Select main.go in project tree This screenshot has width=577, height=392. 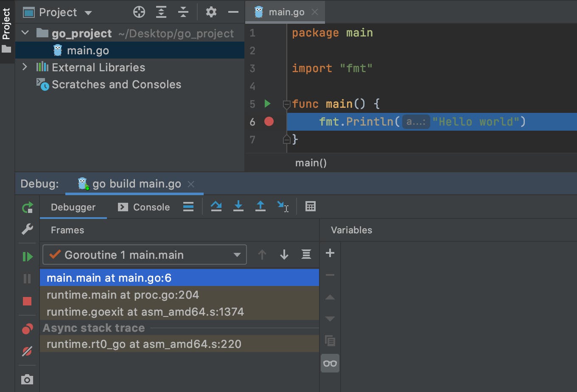click(130, 50)
